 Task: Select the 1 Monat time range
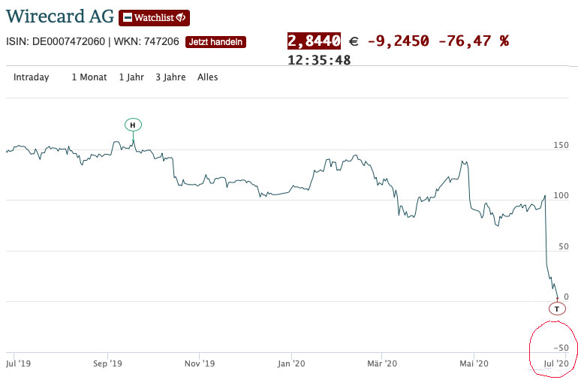pos(89,77)
